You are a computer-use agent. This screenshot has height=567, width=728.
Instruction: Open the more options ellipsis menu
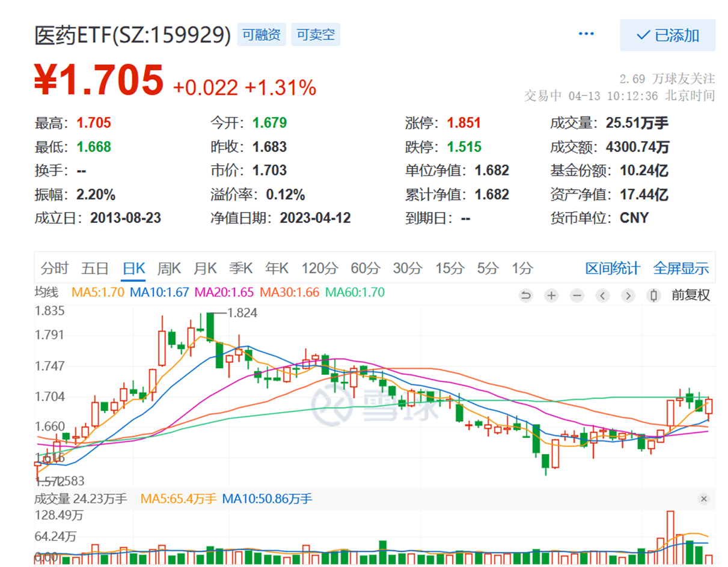[586, 34]
